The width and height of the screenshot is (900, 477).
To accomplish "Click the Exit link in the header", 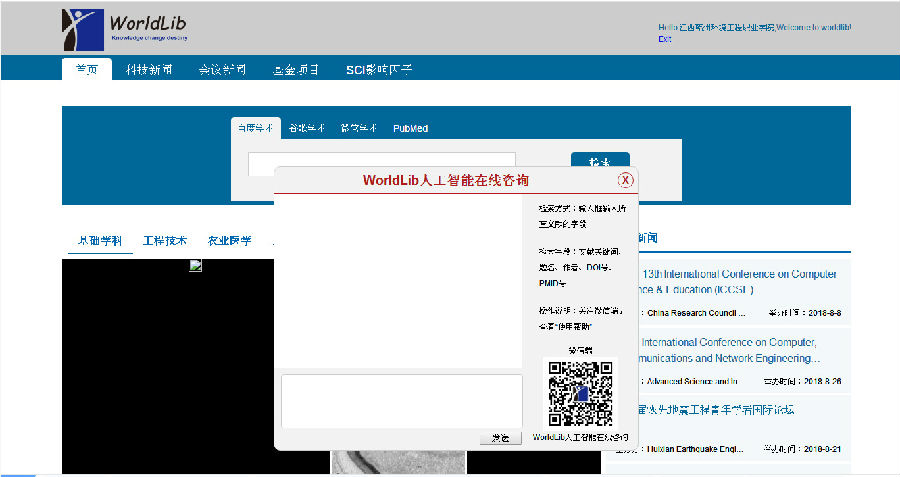I will 665,39.
